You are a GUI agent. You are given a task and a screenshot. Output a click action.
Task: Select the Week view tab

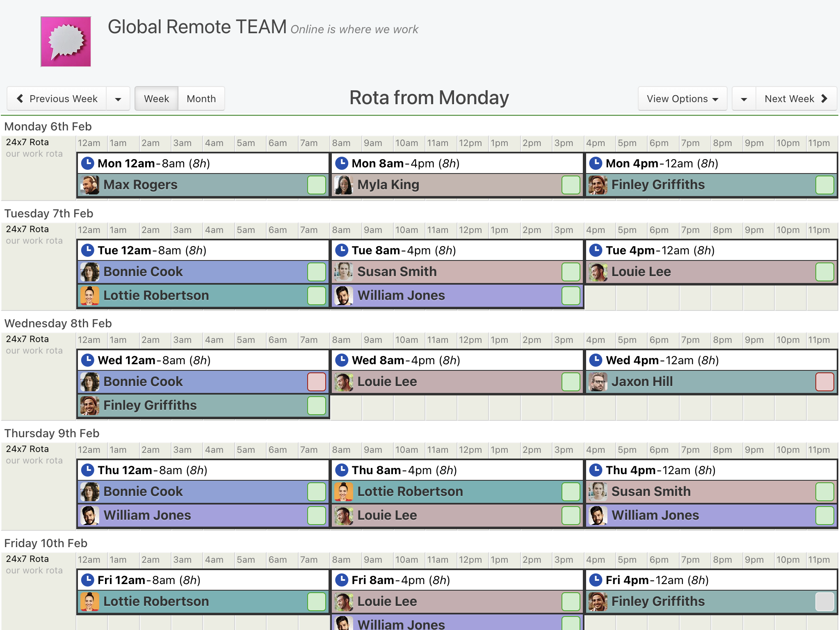[x=156, y=99]
